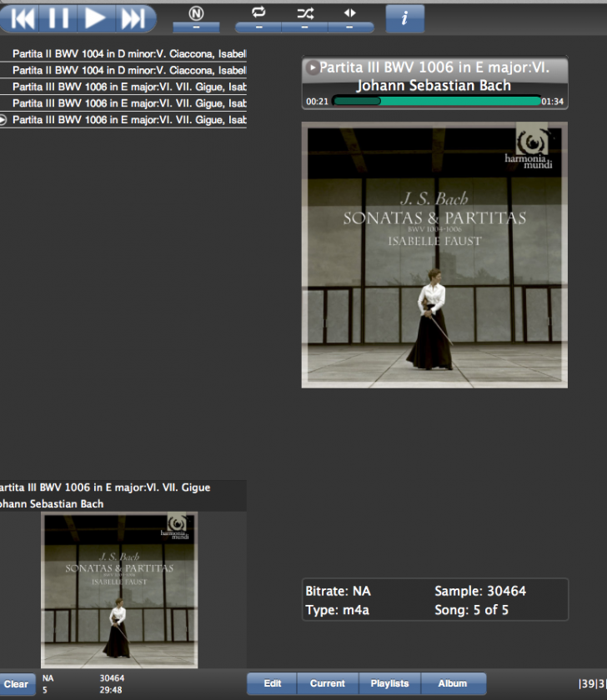
Task: Seek in the green progress bar
Action: click(437, 102)
